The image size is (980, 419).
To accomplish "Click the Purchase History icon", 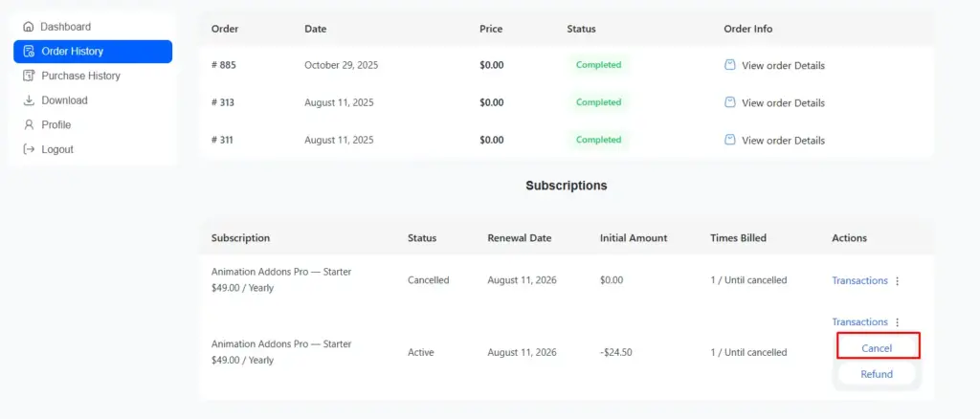I will (29, 76).
